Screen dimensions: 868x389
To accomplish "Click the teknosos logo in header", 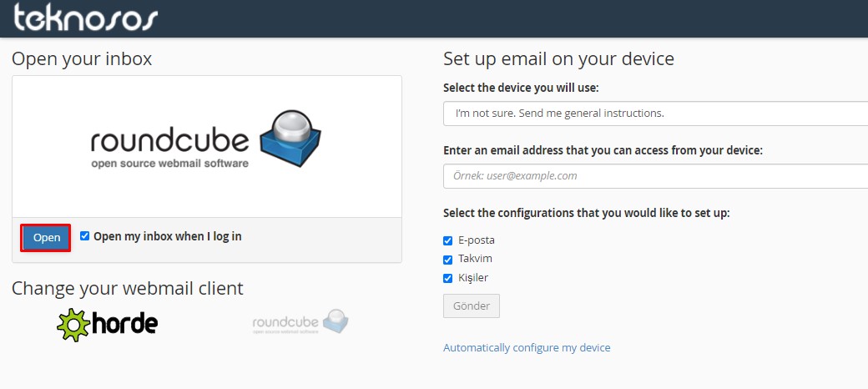I will click(x=86, y=18).
